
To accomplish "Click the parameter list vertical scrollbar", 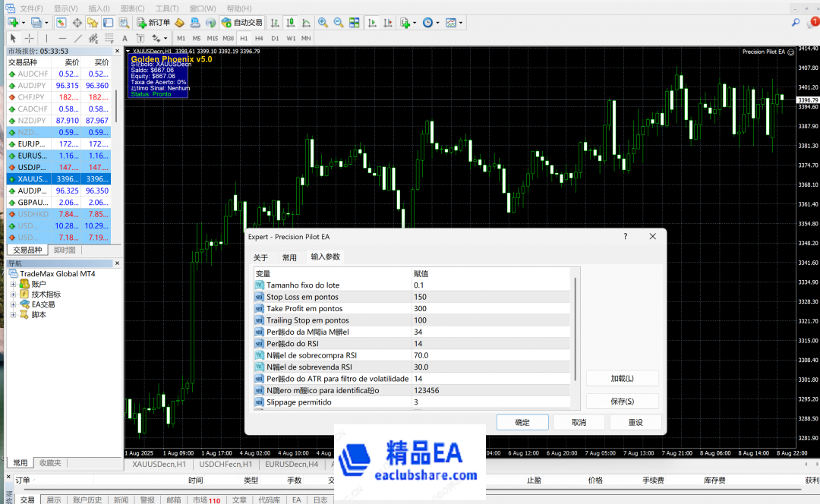I will tap(576, 329).
